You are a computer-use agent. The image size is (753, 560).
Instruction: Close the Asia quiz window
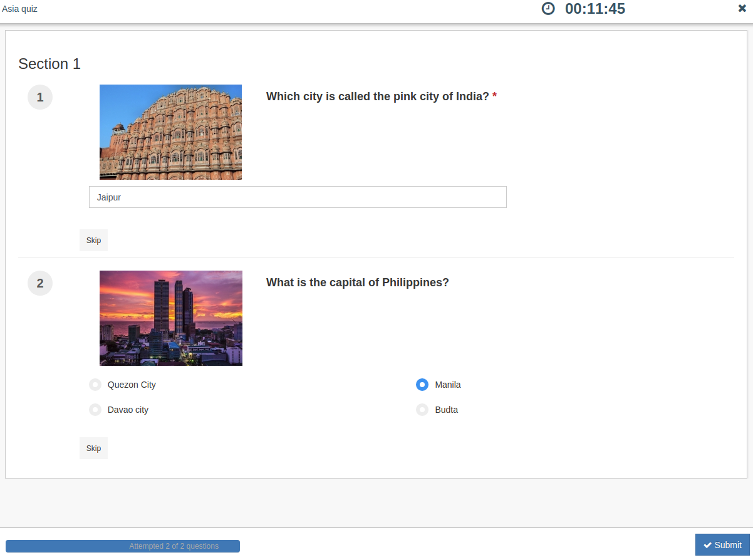(742, 8)
